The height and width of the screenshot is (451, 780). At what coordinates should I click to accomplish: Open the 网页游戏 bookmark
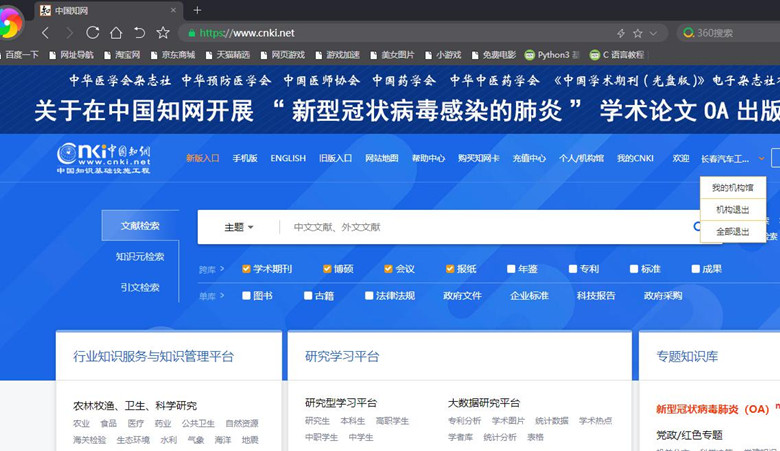283,55
